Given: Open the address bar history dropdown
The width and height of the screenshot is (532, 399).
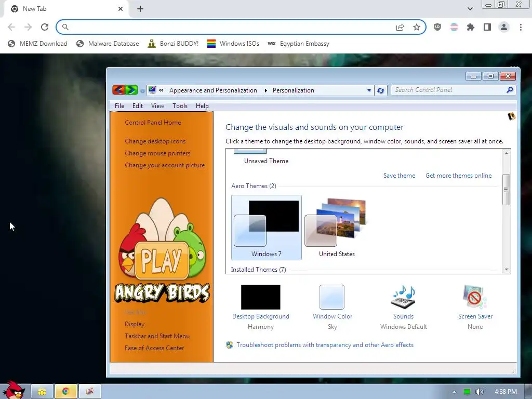Looking at the screenshot, I should [369, 90].
